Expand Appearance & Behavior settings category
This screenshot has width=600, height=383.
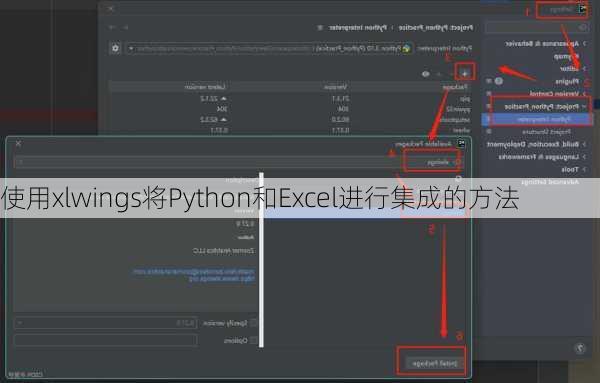coord(584,44)
